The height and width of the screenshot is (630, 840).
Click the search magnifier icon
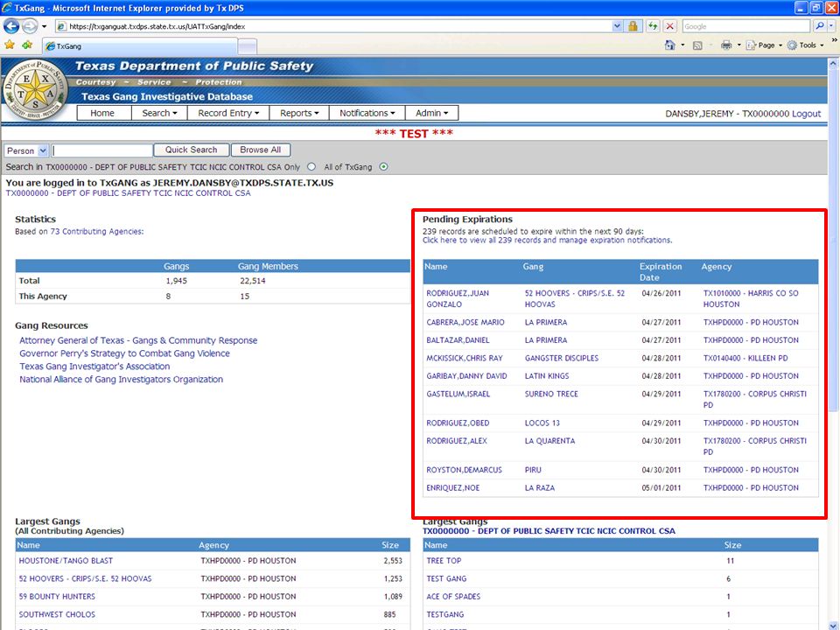click(x=820, y=26)
